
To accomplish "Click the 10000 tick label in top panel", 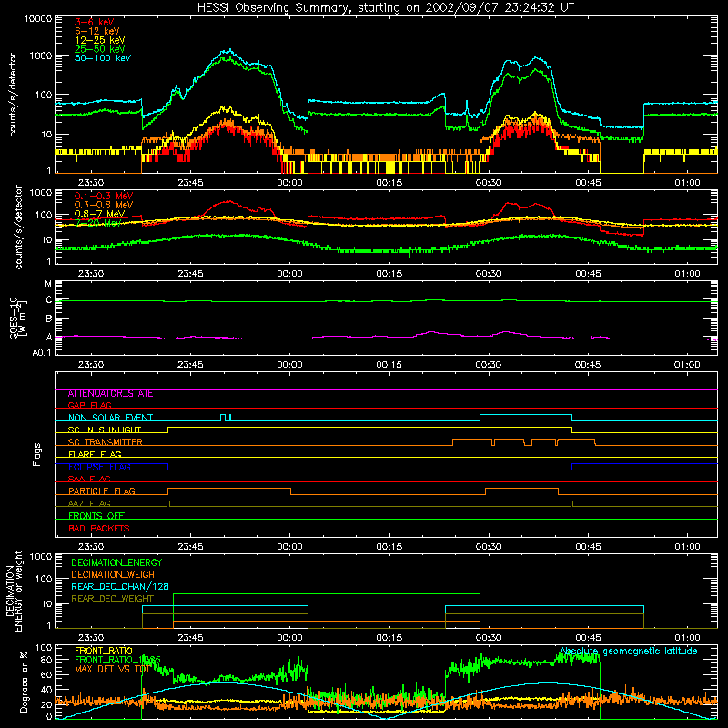I will pyautogui.click(x=38, y=19).
